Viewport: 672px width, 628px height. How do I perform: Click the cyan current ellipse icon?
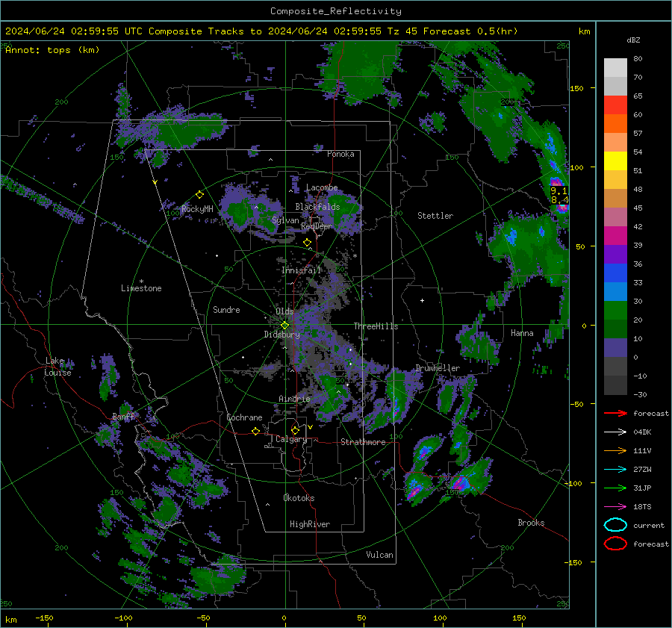(x=615, y=525)
